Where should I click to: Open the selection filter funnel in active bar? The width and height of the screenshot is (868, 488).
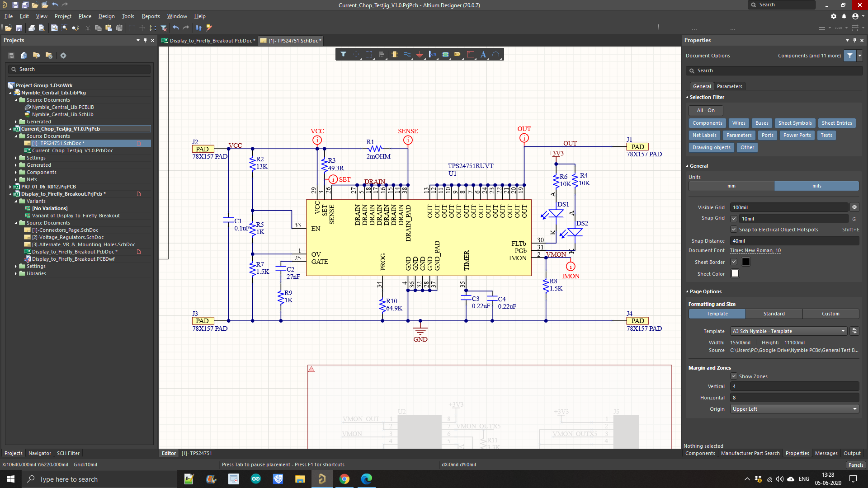tap(344, 55)
